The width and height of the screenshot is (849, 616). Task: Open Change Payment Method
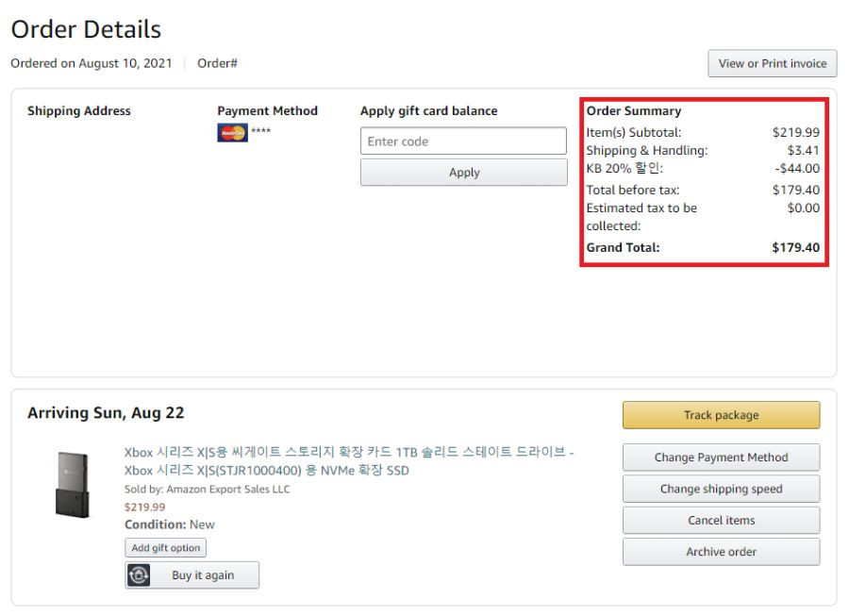[722, 458]
